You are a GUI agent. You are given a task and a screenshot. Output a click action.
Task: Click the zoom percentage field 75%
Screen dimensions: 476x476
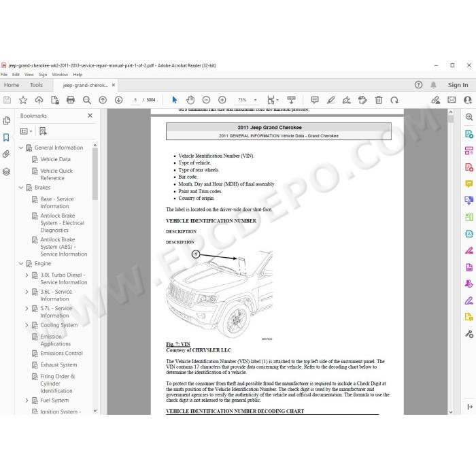(242, 100)
